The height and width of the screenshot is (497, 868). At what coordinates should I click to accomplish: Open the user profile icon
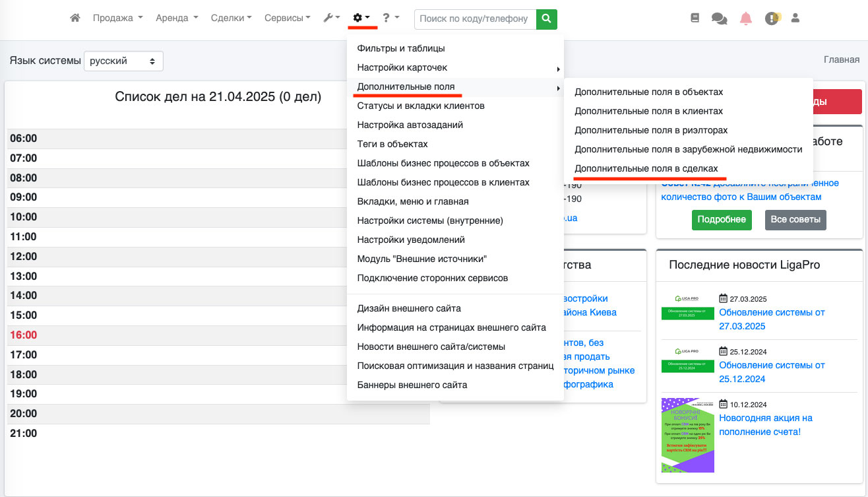point(795,18)
